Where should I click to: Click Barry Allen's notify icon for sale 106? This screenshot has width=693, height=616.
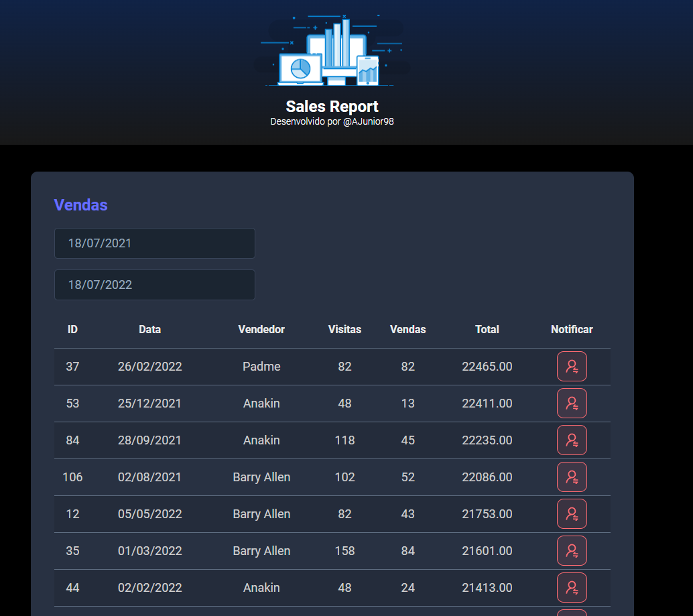tap(572, 477)
